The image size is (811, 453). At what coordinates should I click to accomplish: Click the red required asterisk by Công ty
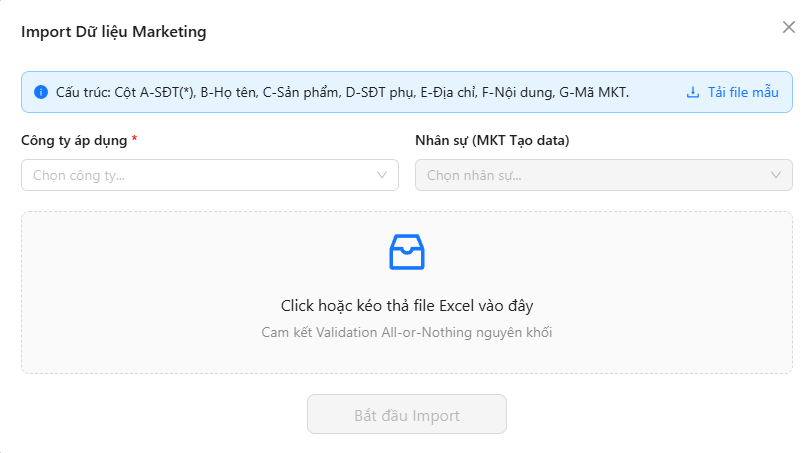tap(134, 139)
